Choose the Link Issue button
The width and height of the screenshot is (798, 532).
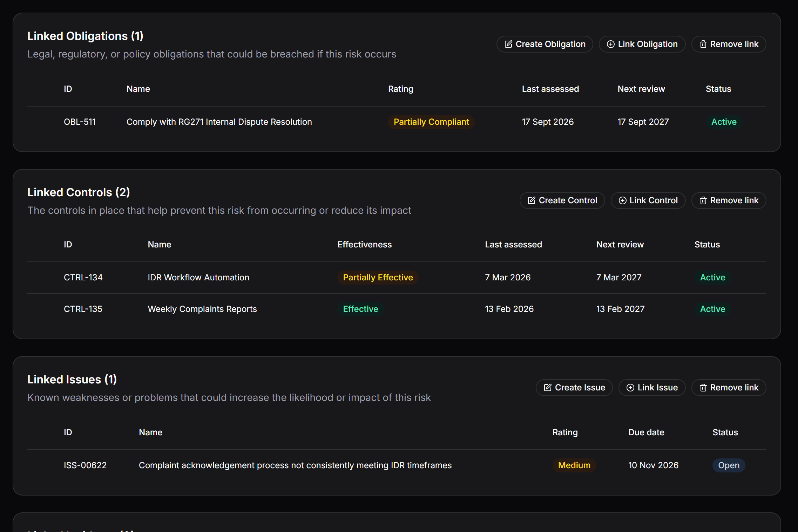(x=652, y=388)
